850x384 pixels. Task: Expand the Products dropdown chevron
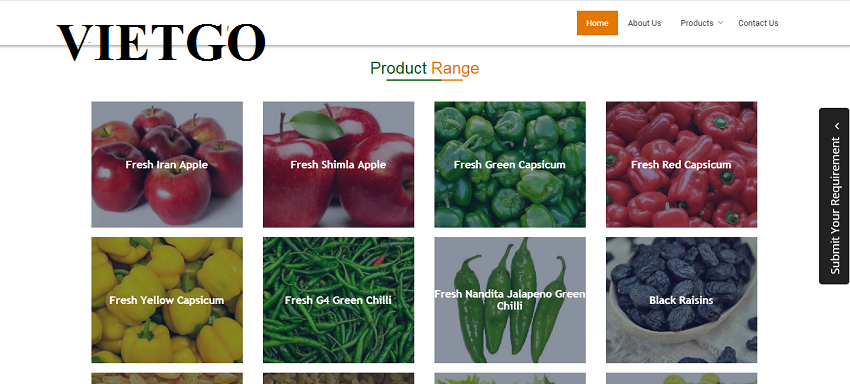pos(720,23)
